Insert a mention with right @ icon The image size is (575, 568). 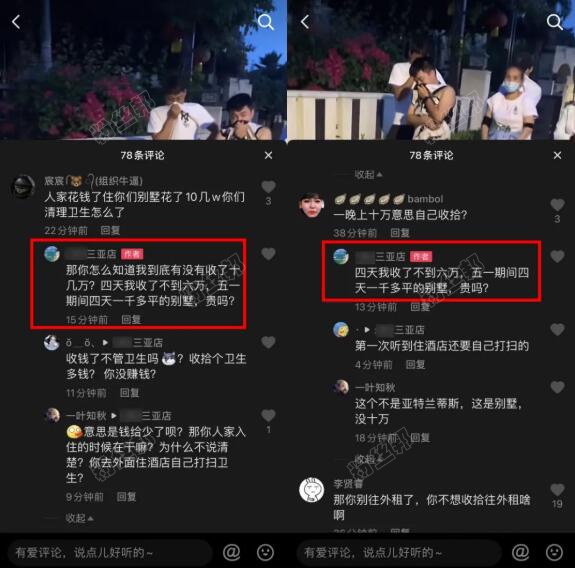521,551
